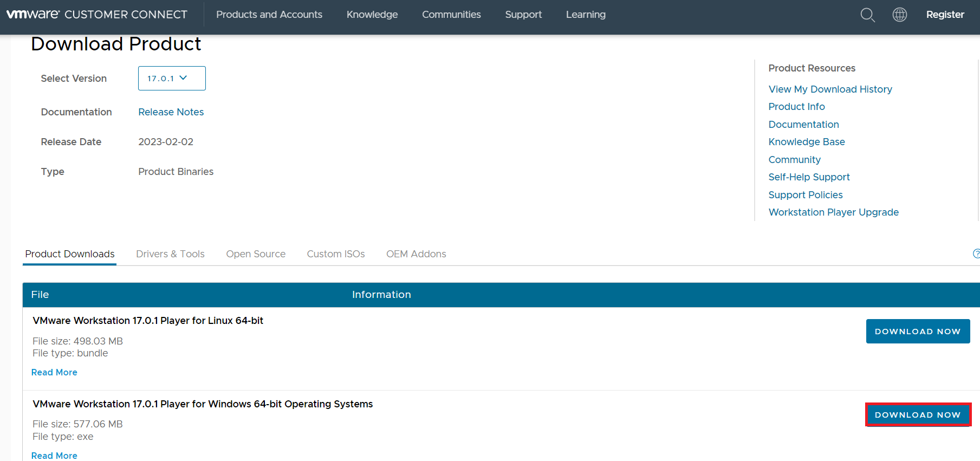This screenshot has height=461, width=980.
Task: Switch to the Open Source tab
Action: [256, 254]
